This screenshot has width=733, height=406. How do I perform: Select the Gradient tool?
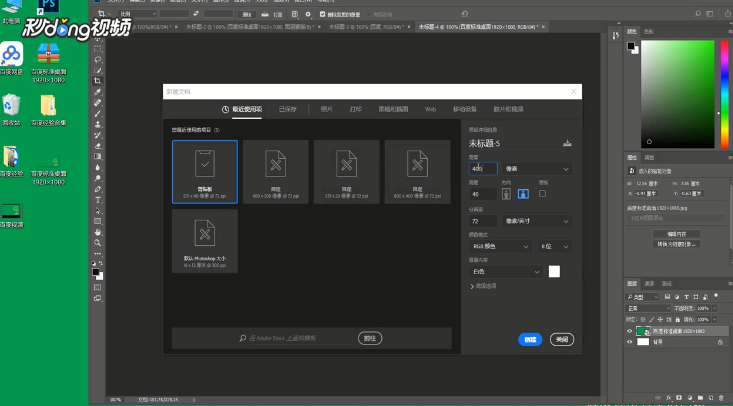pyautogui.click(x=98, y=156)
